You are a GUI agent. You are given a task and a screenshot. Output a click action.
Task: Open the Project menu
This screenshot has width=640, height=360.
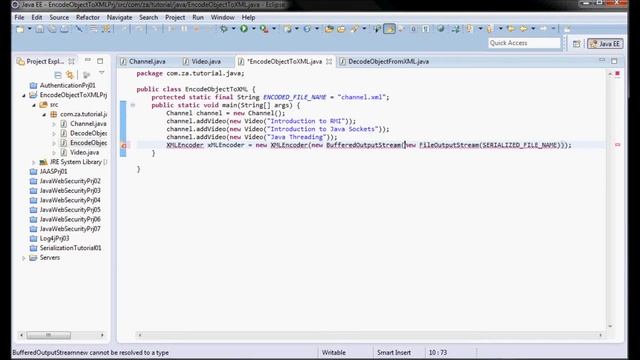175,18
